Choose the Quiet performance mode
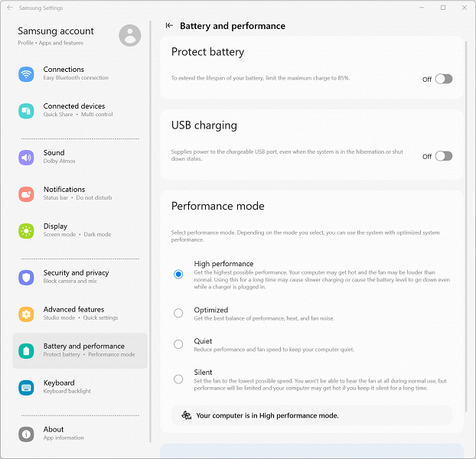Screen dimensions: 476x459 coord(178,344)
